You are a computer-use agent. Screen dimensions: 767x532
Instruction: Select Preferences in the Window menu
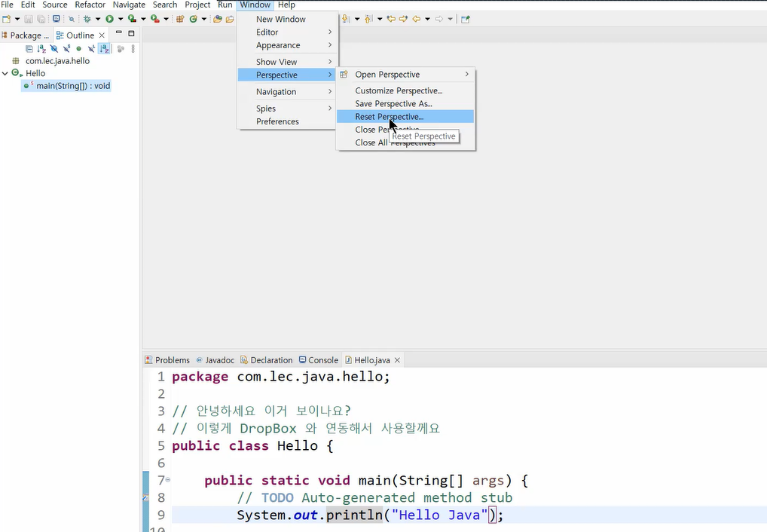(x=287, y=122)
